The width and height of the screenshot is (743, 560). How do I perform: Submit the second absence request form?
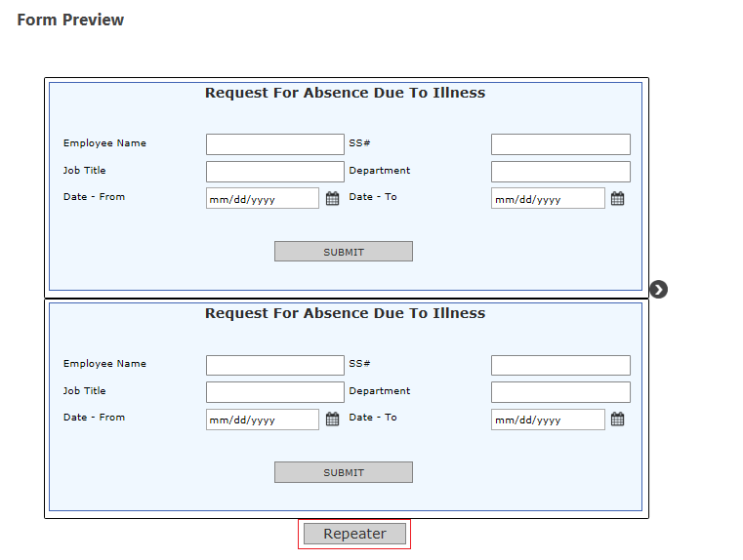[343, 472]
